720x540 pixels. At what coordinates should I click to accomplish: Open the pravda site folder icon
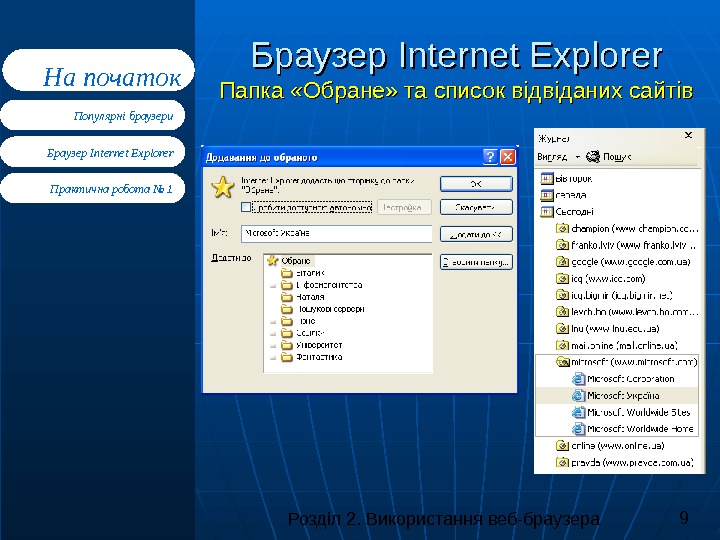click(x=562, y=462)
